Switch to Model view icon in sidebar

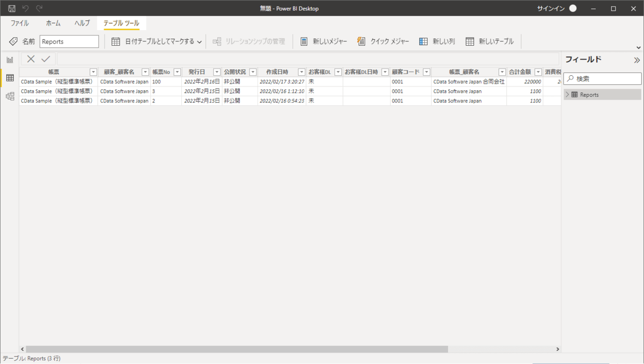pos(10,97)
